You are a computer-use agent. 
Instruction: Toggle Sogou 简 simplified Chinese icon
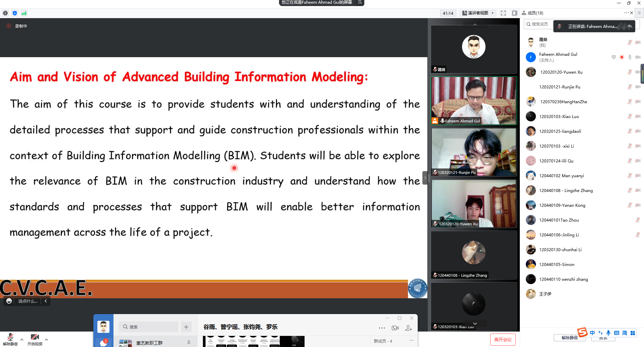tap(625, 333)
